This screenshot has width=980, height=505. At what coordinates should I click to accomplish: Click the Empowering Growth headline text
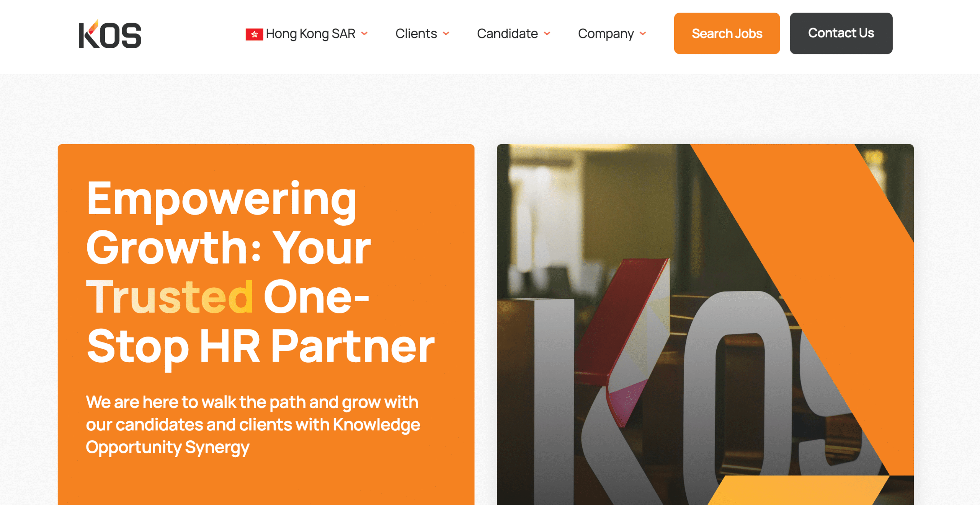pos(260,272)
